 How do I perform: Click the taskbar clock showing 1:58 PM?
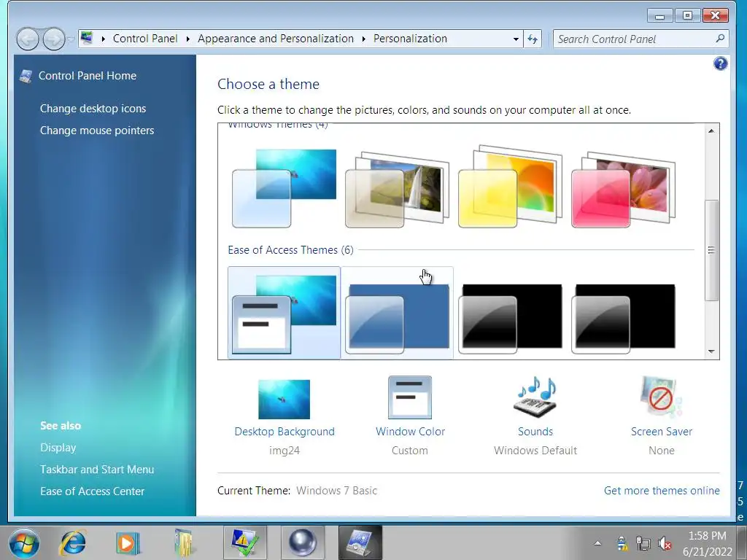(x=707, y=543)
